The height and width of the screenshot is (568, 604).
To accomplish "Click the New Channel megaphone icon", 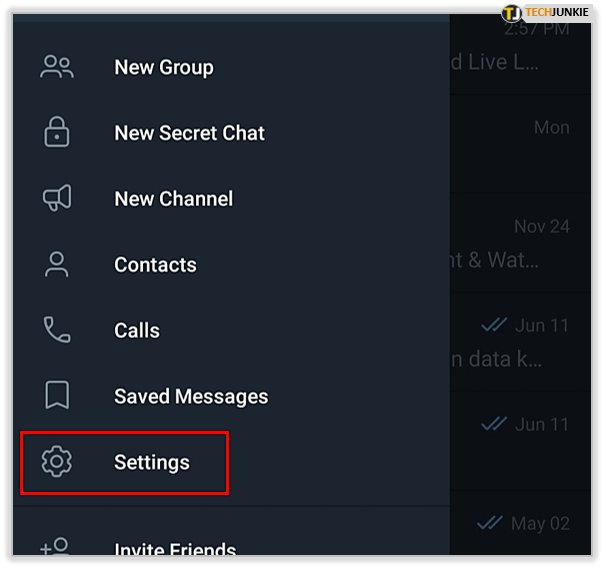I will point(57,198).
